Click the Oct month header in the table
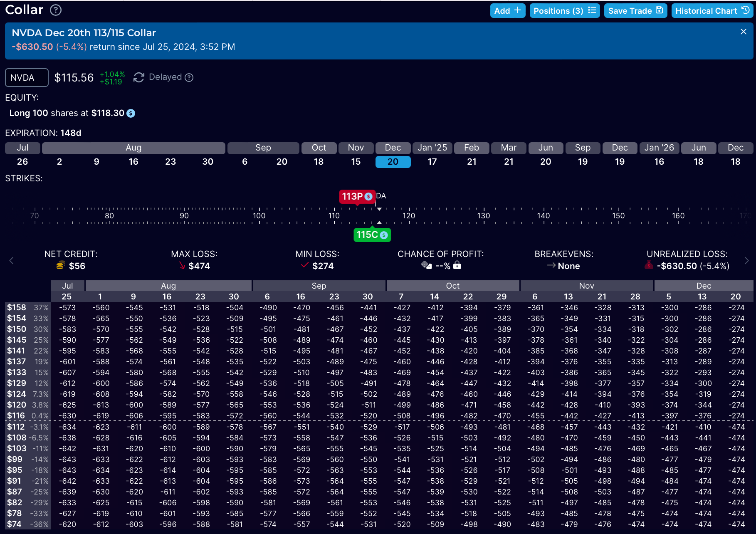756x534 pixels. [x=453, y=286]
